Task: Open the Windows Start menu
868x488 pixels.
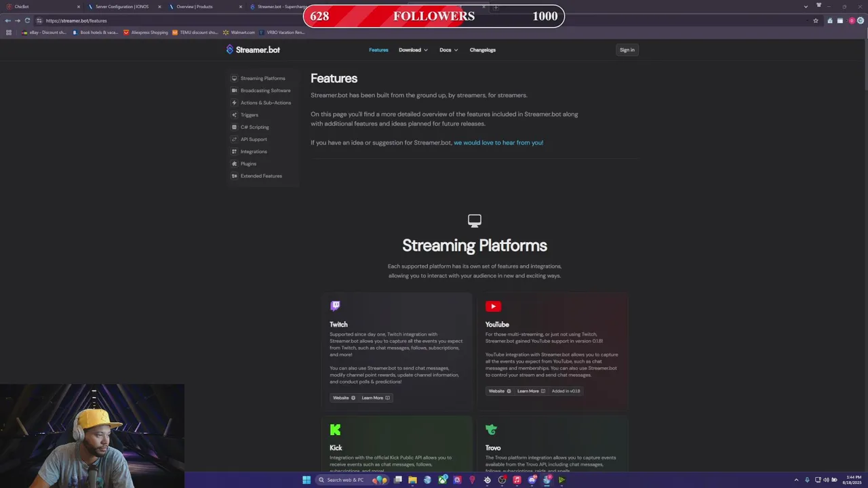Action: point(307,480)
